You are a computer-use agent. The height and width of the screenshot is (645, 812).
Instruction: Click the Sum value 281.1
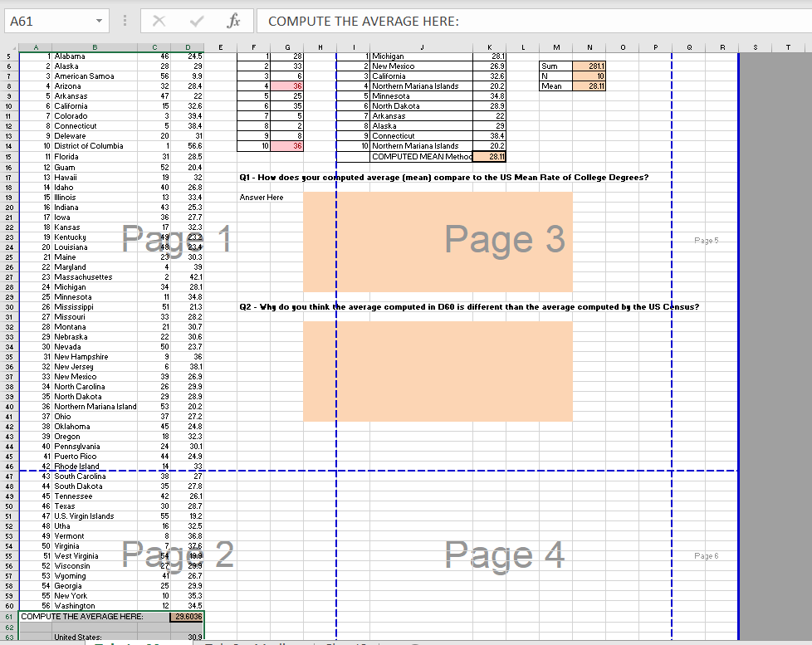[x=589, y=66]
